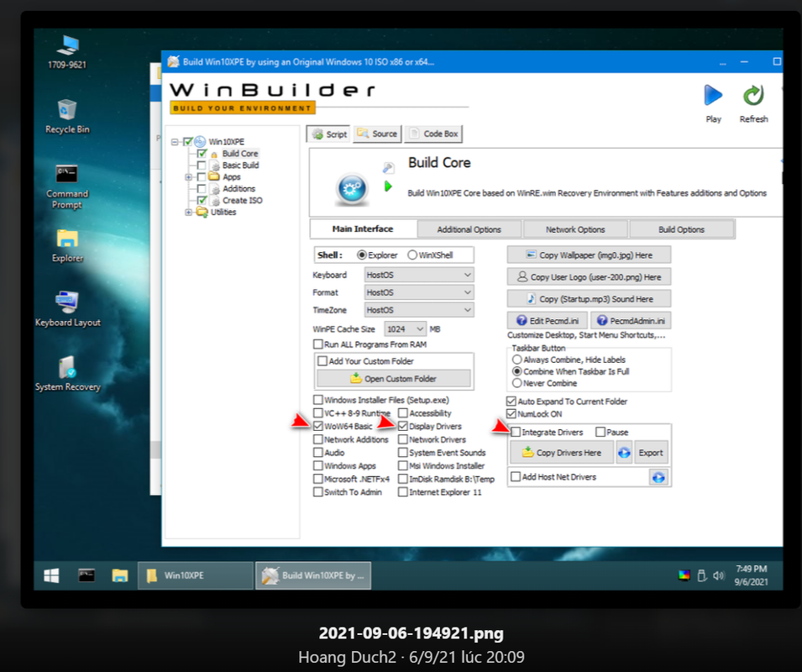Select the WinXShell shell radio button
This screenshot has width=802, height=672.
412,255
